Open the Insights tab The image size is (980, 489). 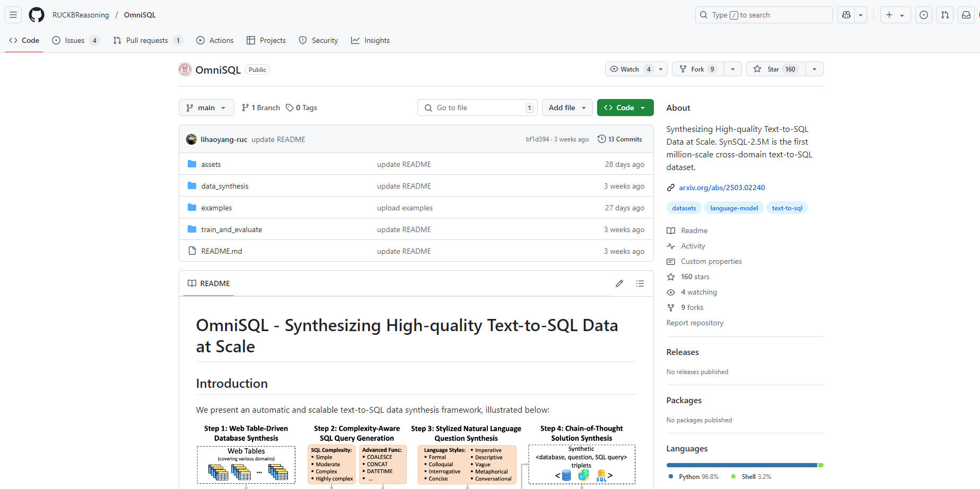pyautogui.click(x=370, y=40)
